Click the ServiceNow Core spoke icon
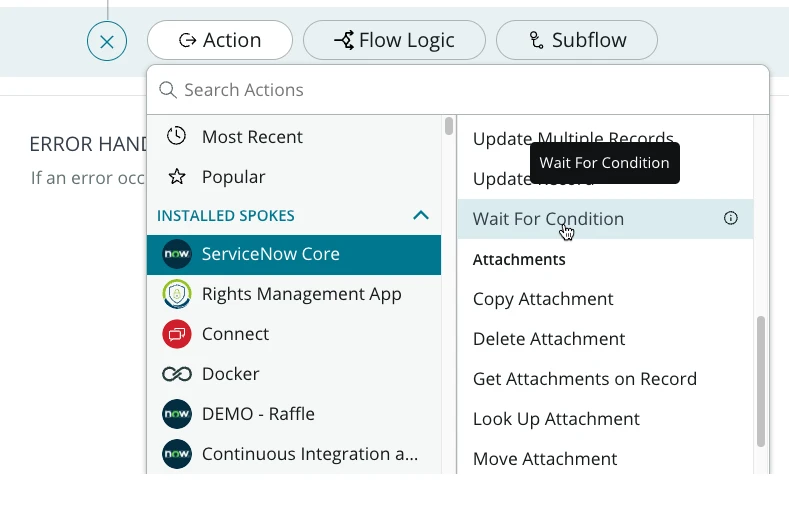Viewport: 789px width, 511px height. coord(176,254)
